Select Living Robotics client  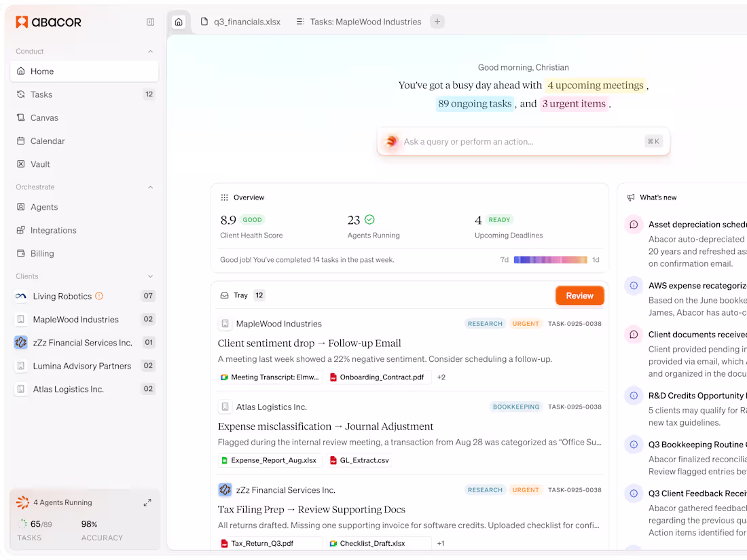tap(84, 296)
